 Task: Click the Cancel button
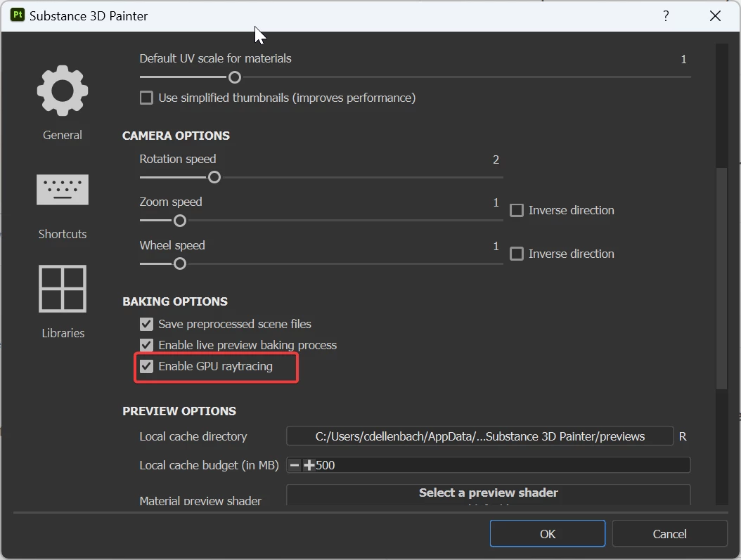[x=669, y=533]
